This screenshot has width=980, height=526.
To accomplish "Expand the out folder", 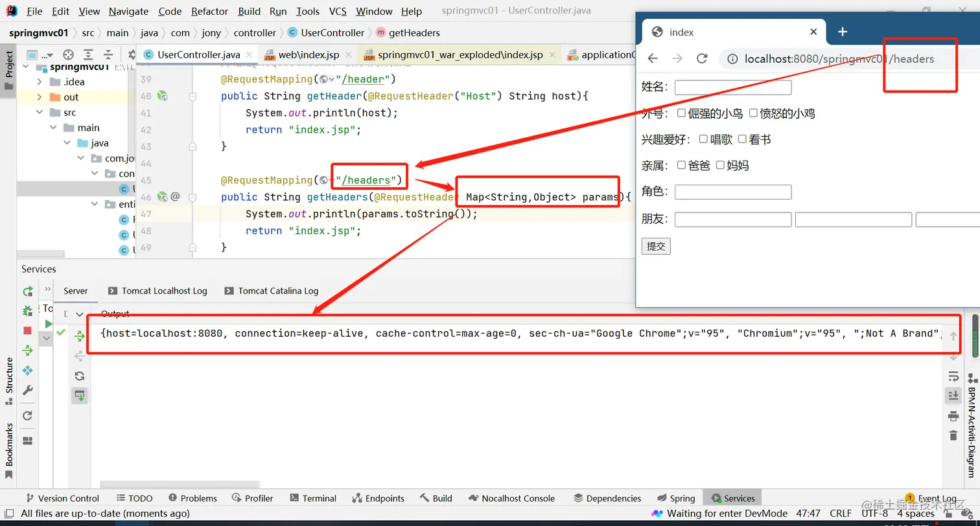I will coord(40,97).
